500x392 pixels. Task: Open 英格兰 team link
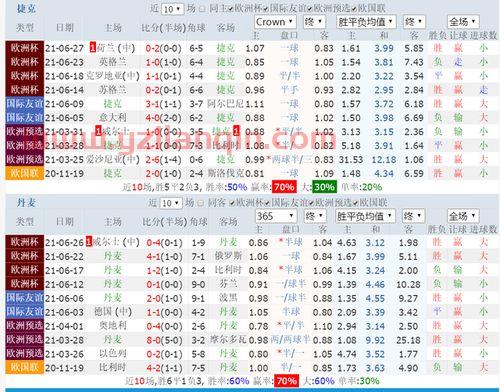113,62
